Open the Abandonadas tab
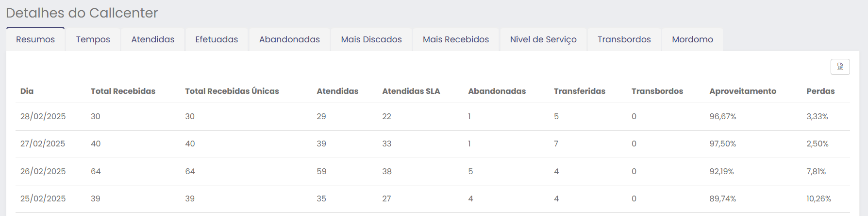 (x=289, y=39)
